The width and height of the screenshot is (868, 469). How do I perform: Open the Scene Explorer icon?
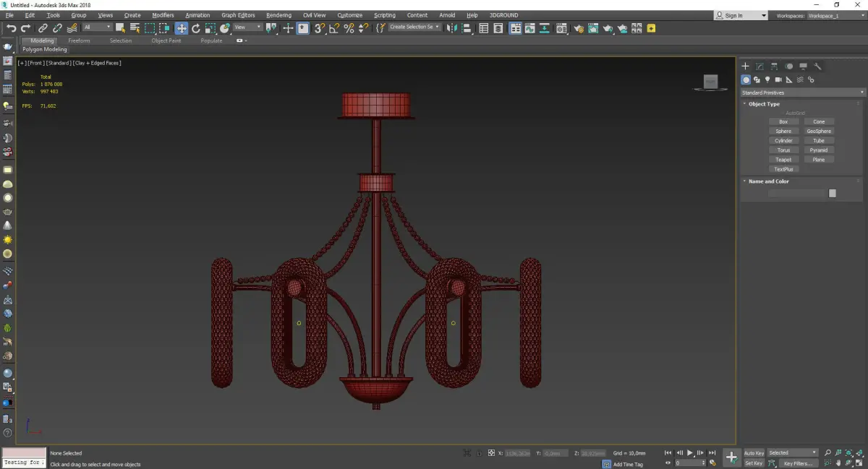coord(484,28)
